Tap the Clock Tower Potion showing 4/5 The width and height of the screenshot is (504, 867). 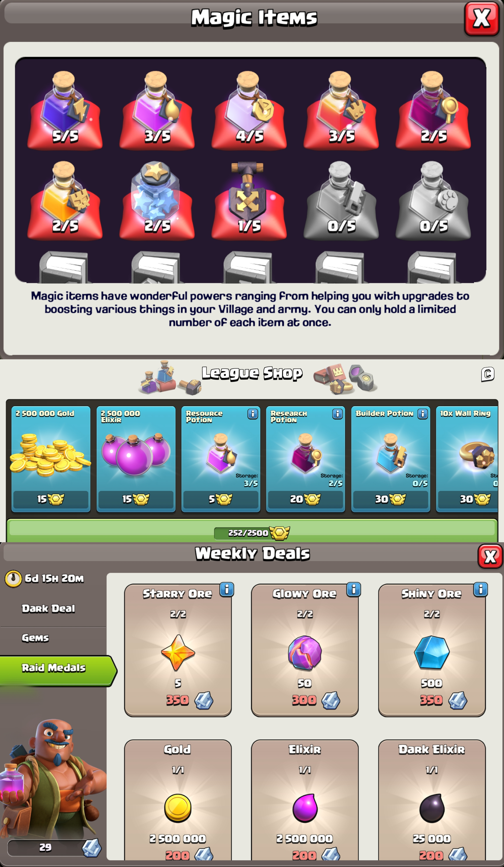coord(249,110)
